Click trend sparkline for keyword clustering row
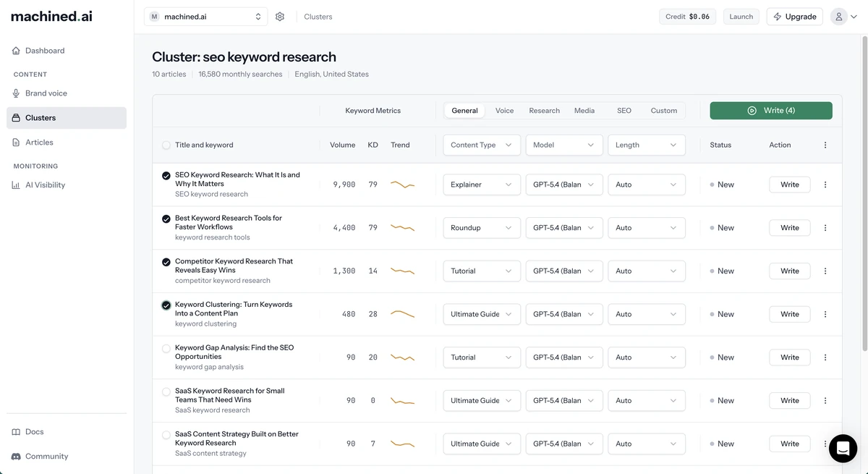 click(402, 314)
